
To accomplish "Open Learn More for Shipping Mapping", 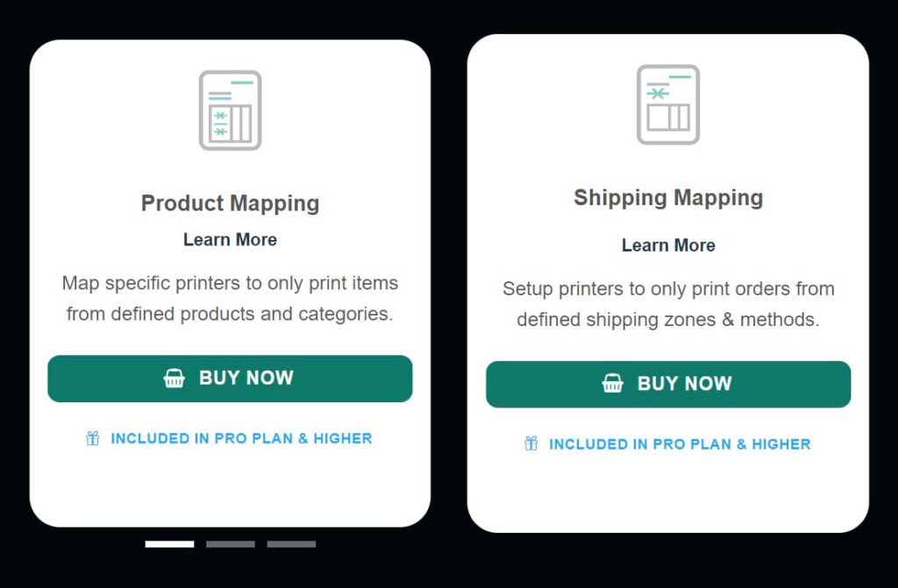I will (x=668, y=245).
